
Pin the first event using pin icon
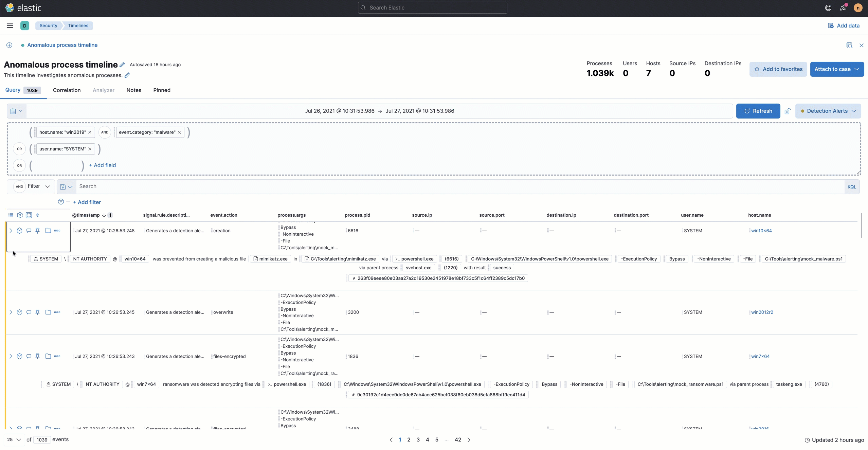coord(37,231)
